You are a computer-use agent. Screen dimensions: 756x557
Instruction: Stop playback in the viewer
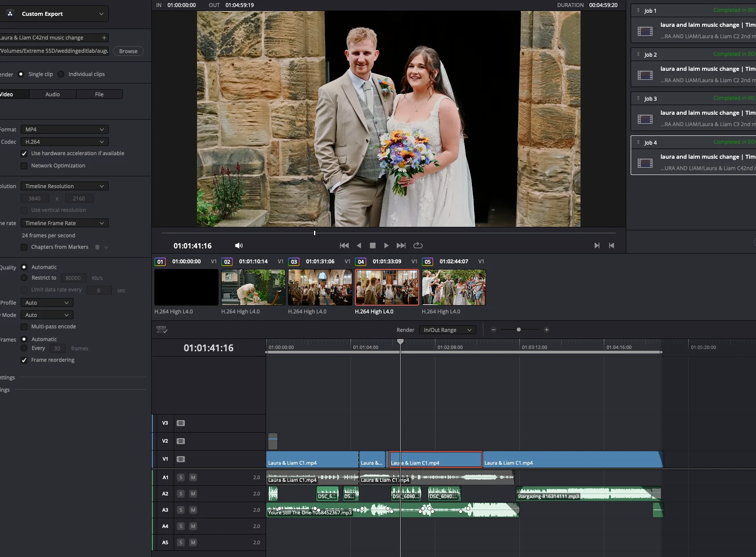(x=373, y=246)
